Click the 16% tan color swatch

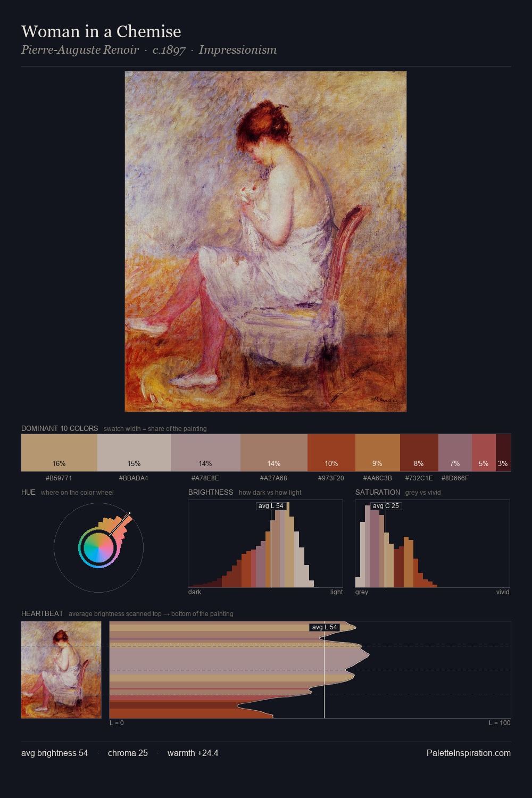click(x=59, y=453)
